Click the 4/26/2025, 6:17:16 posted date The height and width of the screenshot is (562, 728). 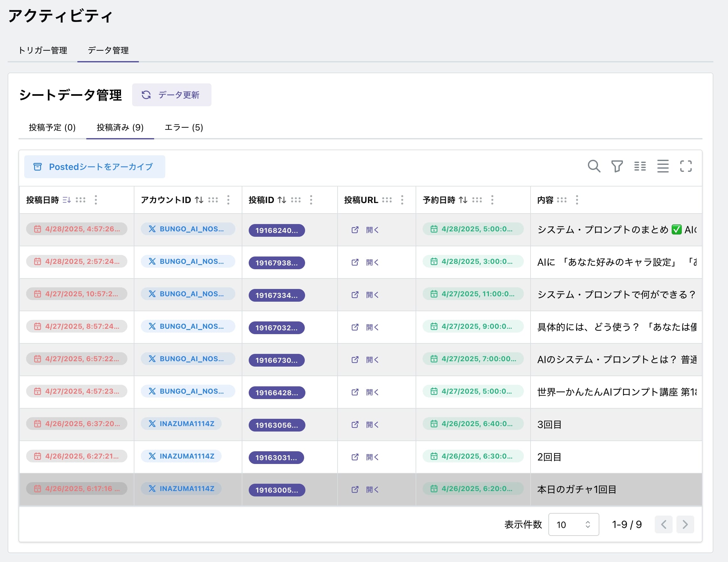click(77, 489)
